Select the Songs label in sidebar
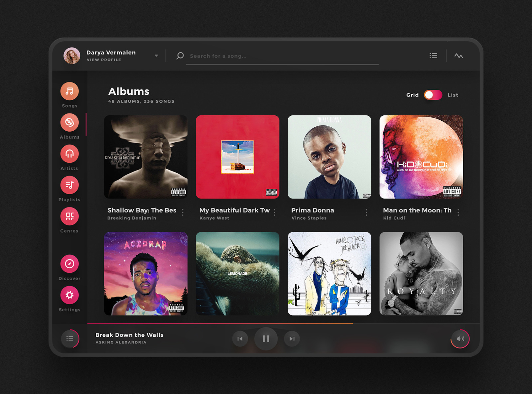 tap(69, 106)
